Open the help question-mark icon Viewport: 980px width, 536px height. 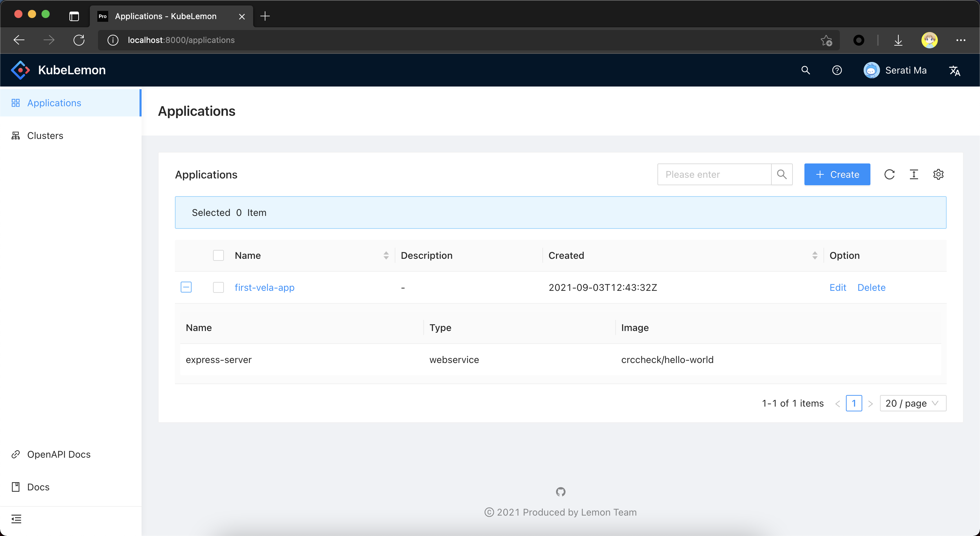[x=837, y=70]
